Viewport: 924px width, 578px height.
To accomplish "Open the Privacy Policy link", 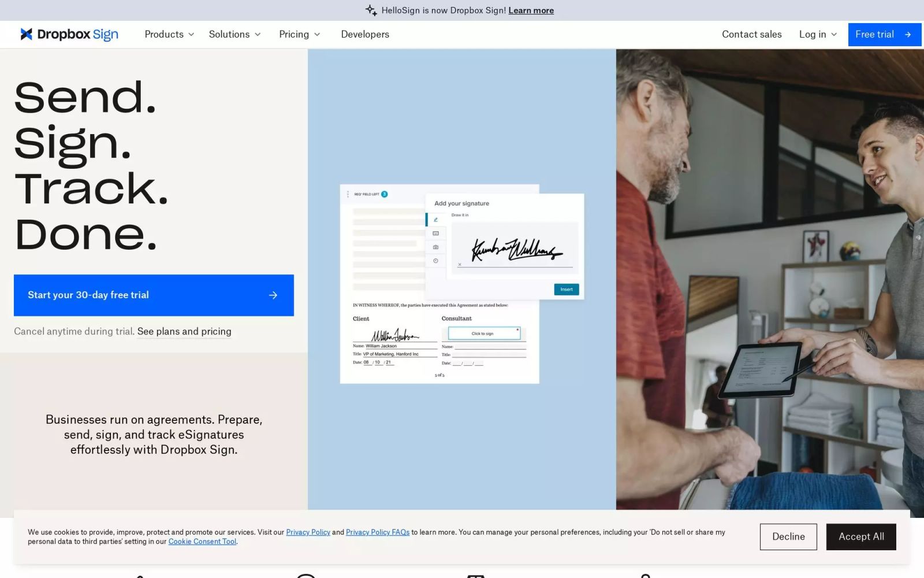I will tap(308, 532).
